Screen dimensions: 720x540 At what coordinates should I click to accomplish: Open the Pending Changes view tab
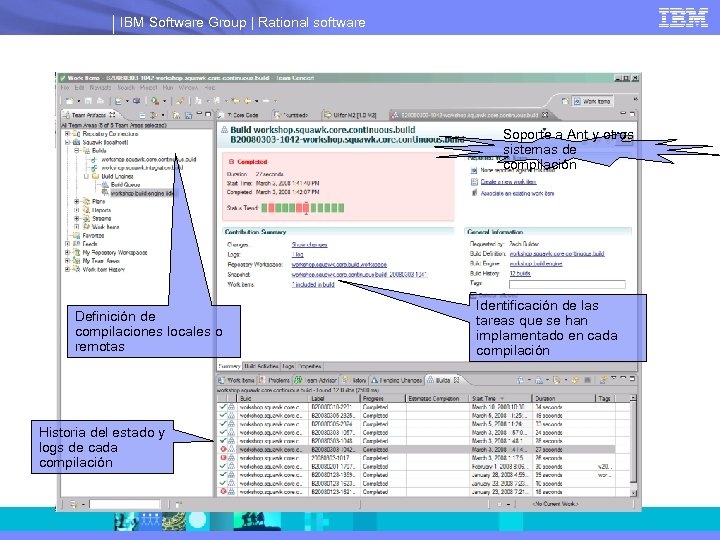pos(396,380)
